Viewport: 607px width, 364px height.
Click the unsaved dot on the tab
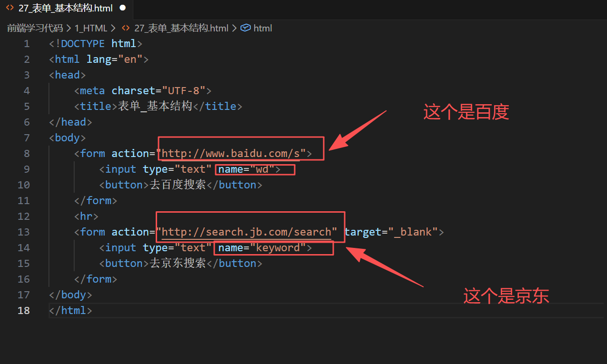tap(122, 8)
